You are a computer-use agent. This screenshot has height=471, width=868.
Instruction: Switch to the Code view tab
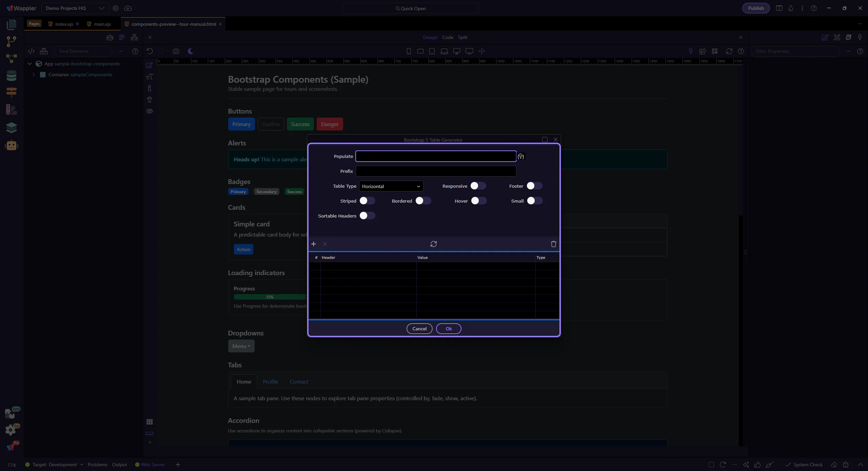point(448,37)
